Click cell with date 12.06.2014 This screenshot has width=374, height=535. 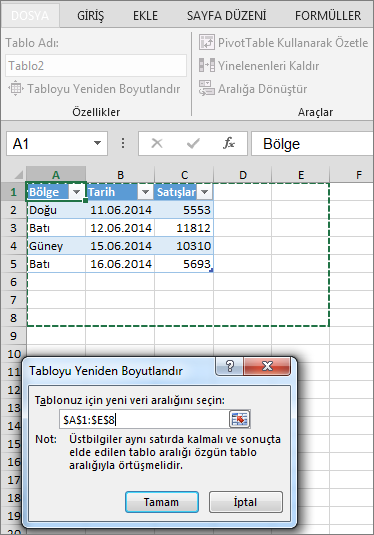tap(120, 228)
